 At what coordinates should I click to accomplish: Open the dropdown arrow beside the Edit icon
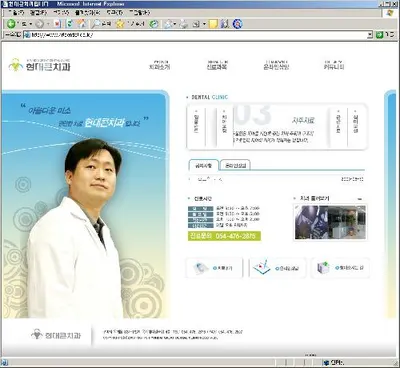204,24
